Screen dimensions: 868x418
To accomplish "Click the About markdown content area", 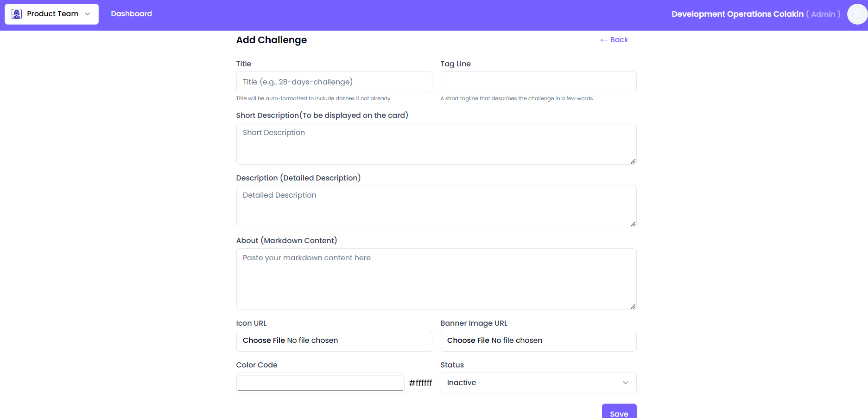I will pos(436,279).
